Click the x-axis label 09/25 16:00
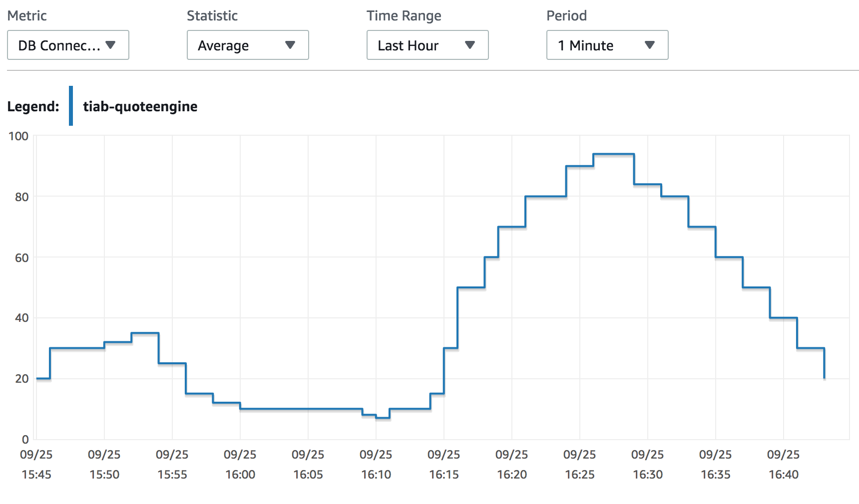Screen dimensions: 859x504 (x=240, y=465)
